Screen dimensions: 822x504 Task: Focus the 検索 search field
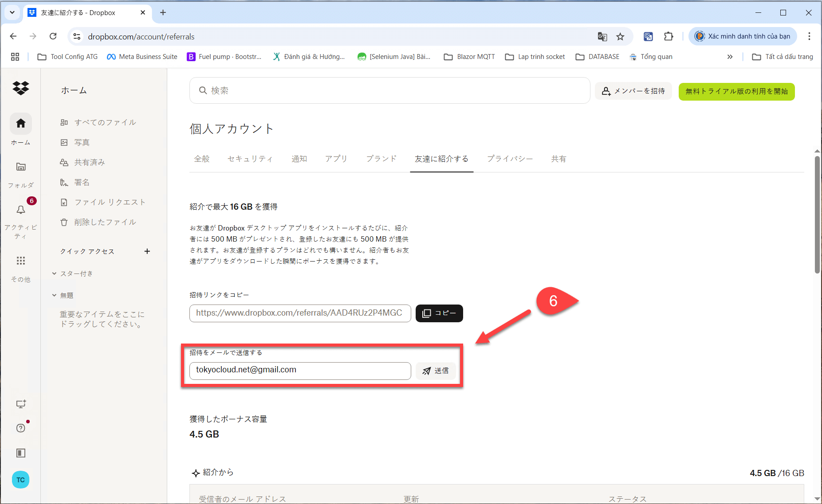tap(389, 90)
